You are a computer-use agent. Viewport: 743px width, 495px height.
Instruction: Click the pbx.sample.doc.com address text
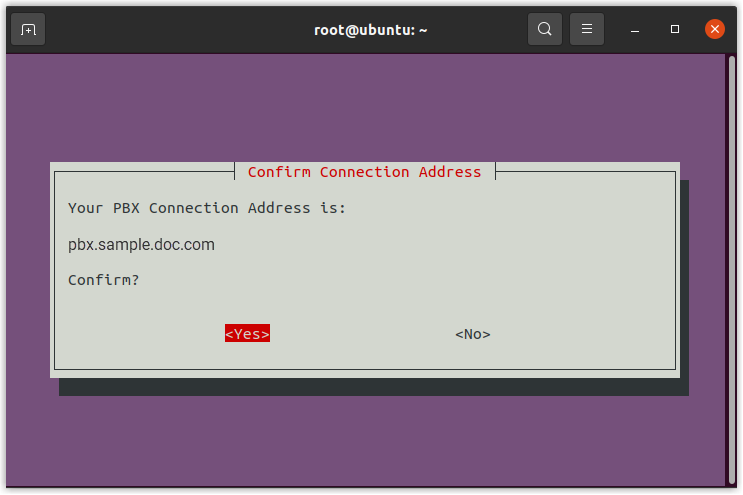tap(141, 244)
